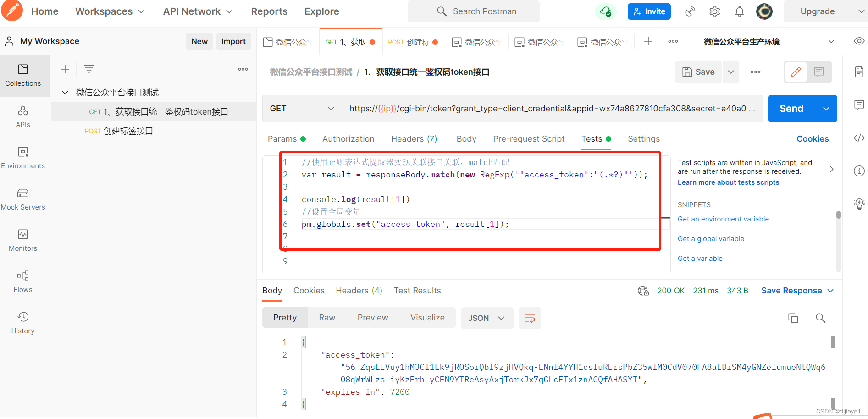Open the request info pane icon
868x419 pixels.
point(859,171)
